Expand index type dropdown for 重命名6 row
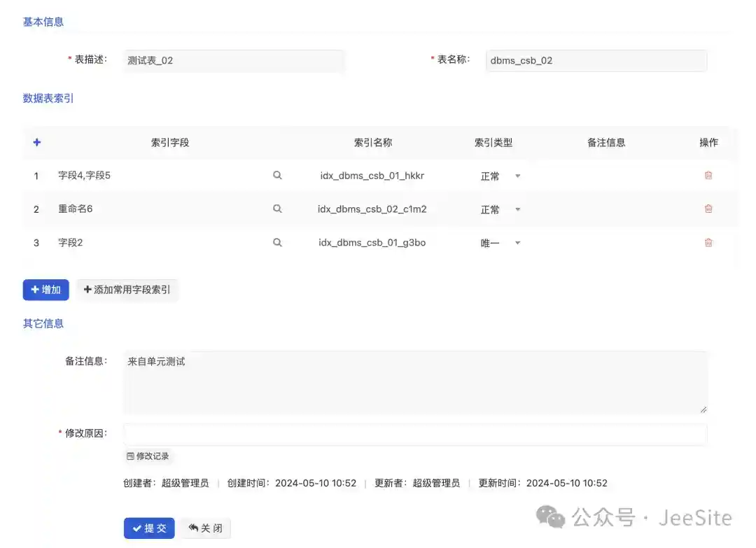The height and width of the screenshot is (548, 756). tap(500, 209)
